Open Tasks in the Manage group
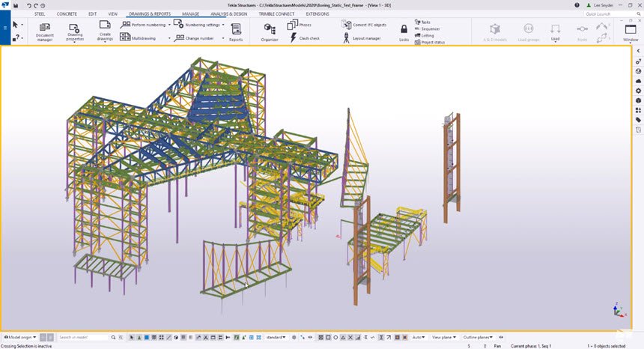Viewport: 644px width, 349px height. (x=422, y=22)
